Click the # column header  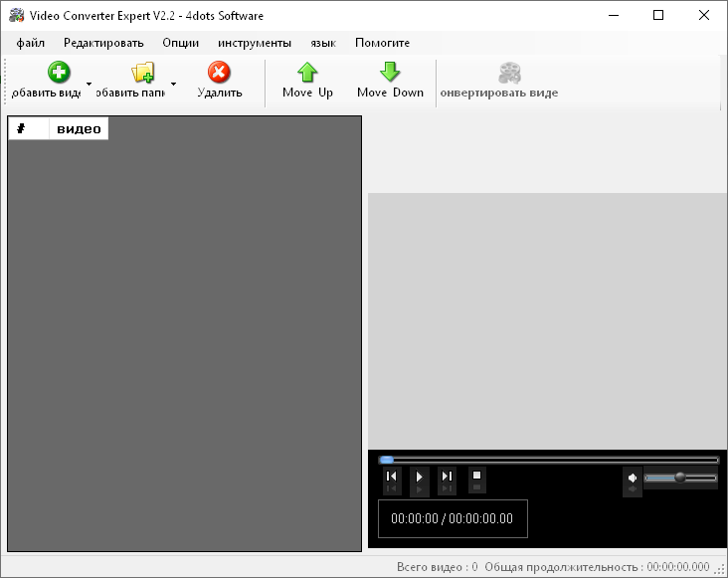click(28, 128)
